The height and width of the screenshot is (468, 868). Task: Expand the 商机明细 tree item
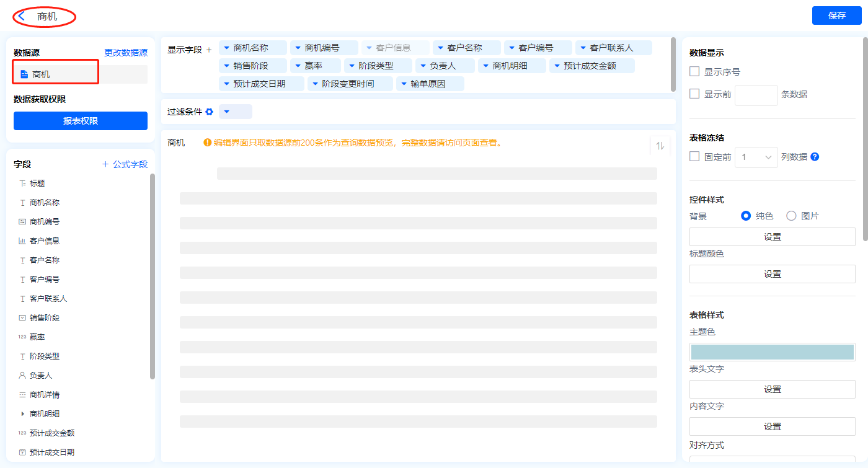pos(23,413)
